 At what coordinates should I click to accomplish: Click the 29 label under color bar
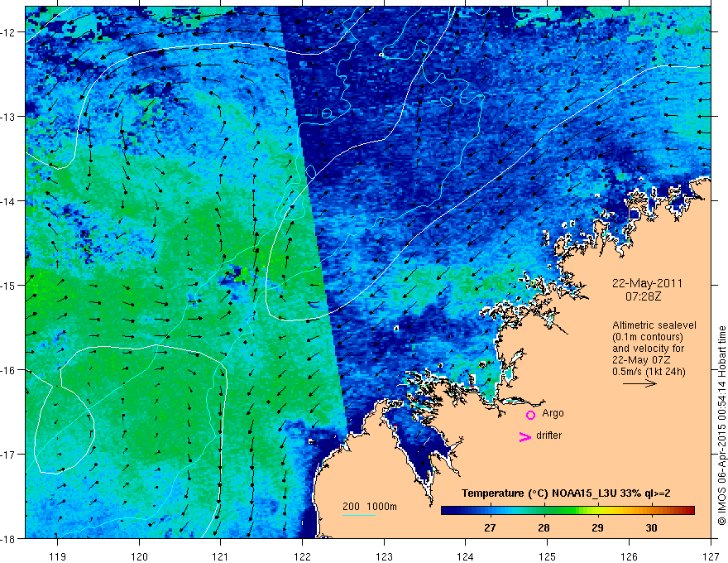[597, 527]
